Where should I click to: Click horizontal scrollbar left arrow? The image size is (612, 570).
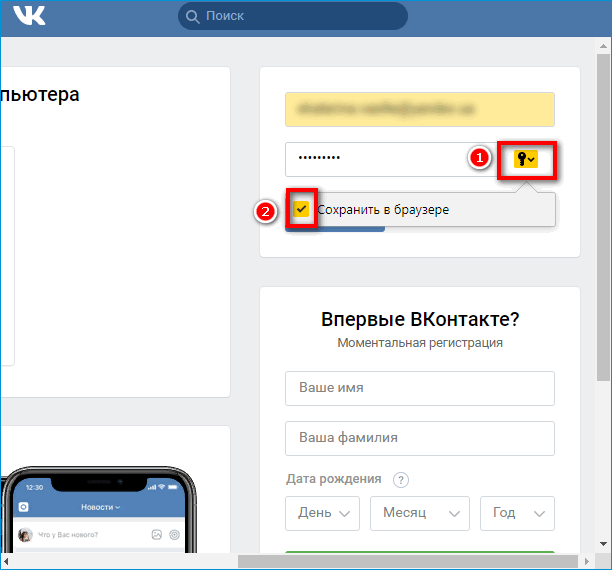click(x=6, y=561)
